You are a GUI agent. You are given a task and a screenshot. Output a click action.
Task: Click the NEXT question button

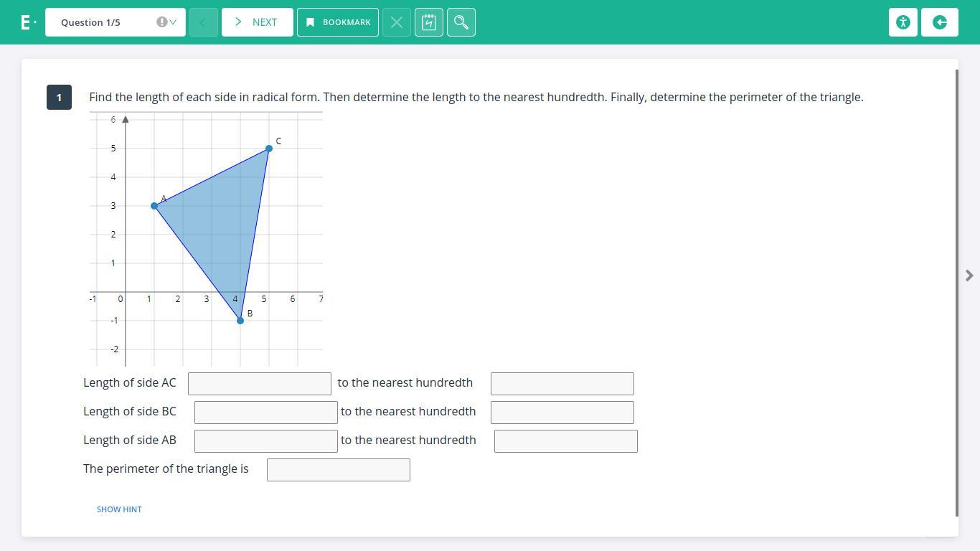(x=257, y=22)
